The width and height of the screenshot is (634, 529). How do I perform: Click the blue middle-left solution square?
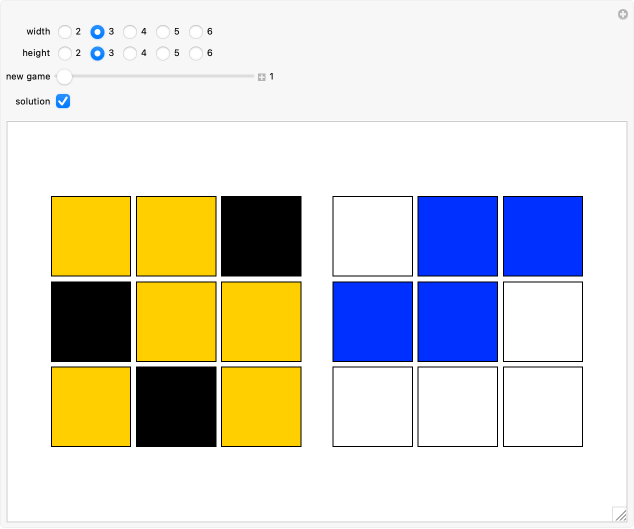(372, 321)
